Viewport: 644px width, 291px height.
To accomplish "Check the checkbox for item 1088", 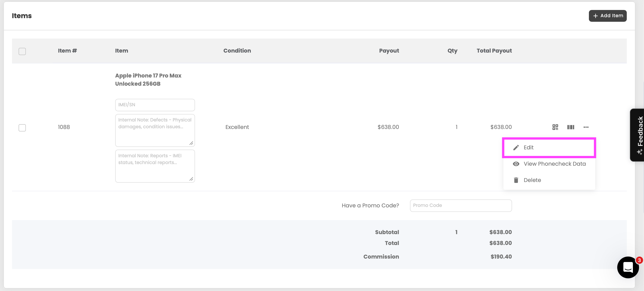I will (22, 128).
